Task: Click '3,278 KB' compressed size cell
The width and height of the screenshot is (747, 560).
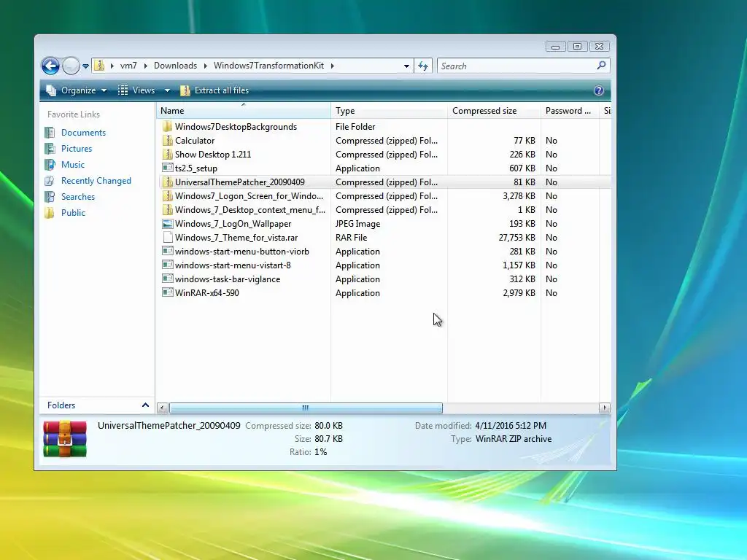Action: 519,196
